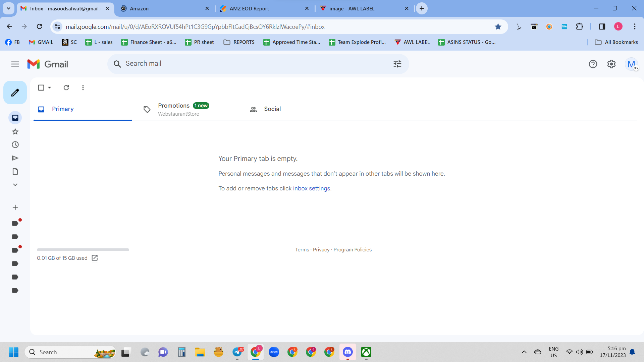
Task: Open the Chrome profile avatar
Action: tap(618, 26)
